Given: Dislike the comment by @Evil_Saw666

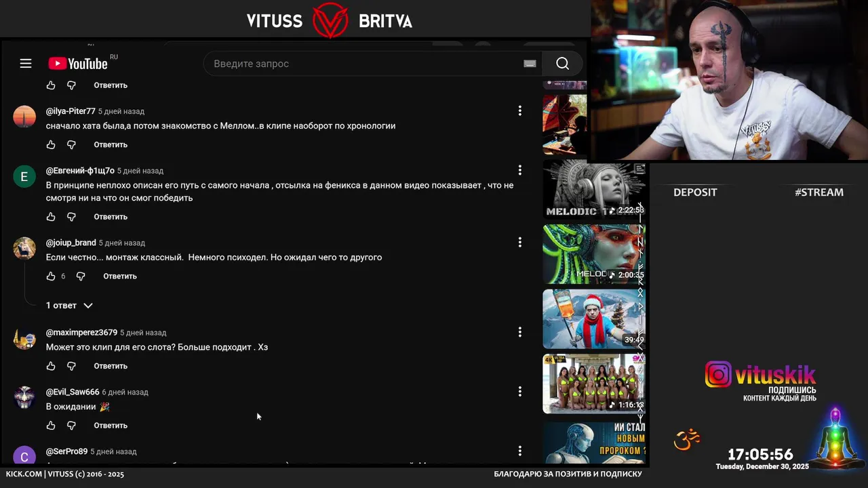Looking at the screenshot, I should coord(71,426).
